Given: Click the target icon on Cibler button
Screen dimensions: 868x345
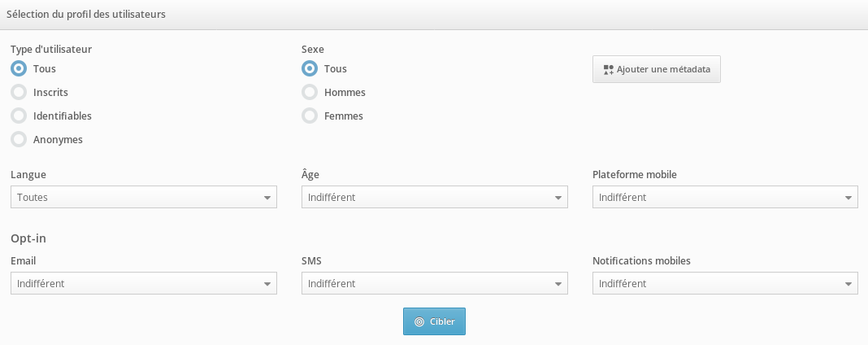Looking at the screenshot, I should point(419,321).
